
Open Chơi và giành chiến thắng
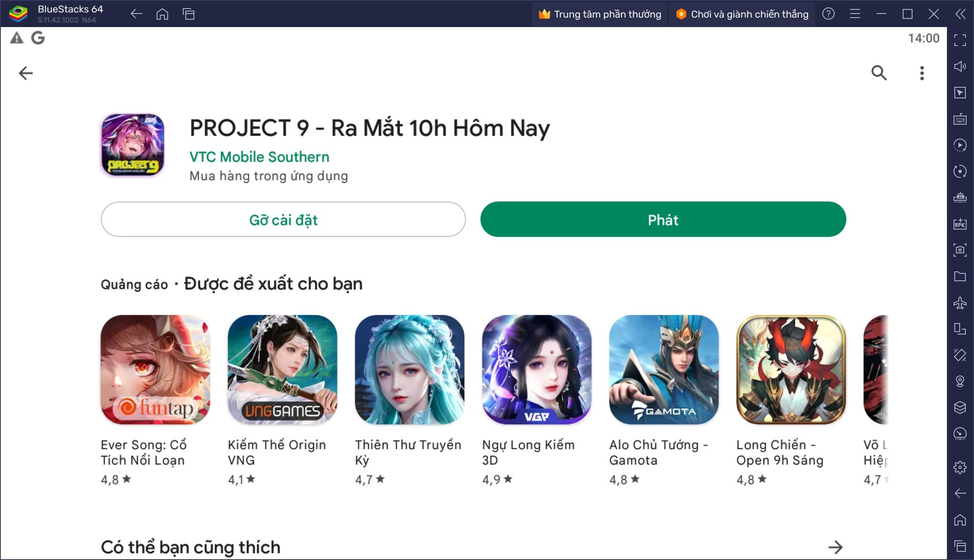point(742,14)
